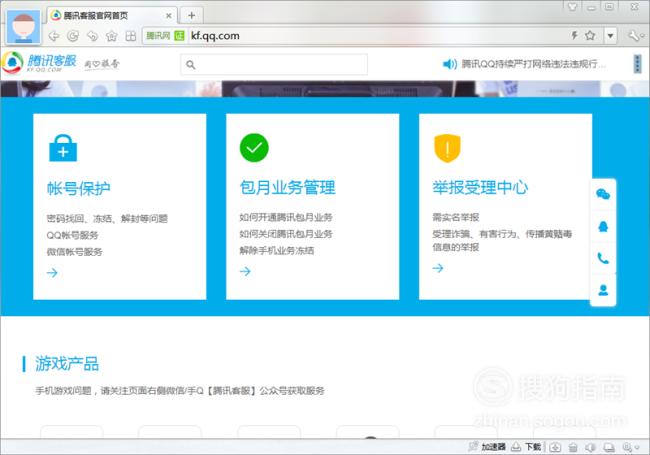
Task: Click the restore closed page undo icon
Action: (92, 36)
